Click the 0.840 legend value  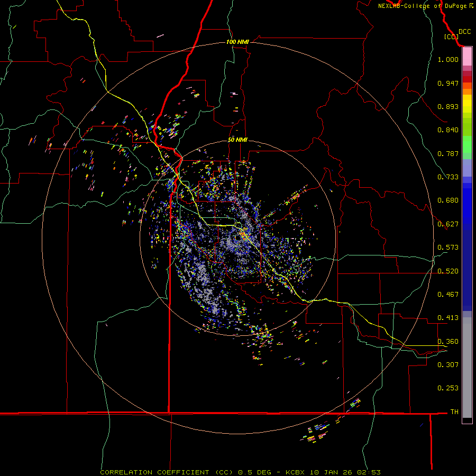(448, 130)
